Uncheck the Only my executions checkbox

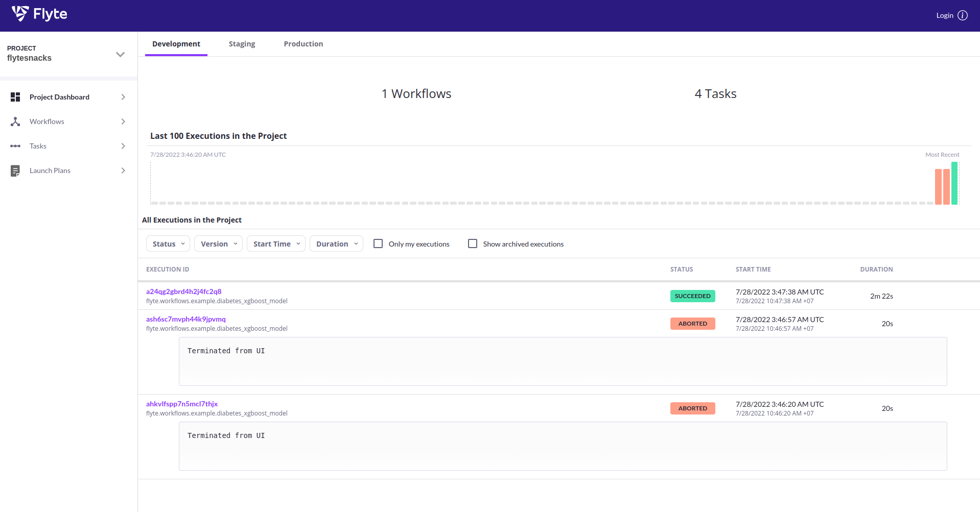coord(378,243)
